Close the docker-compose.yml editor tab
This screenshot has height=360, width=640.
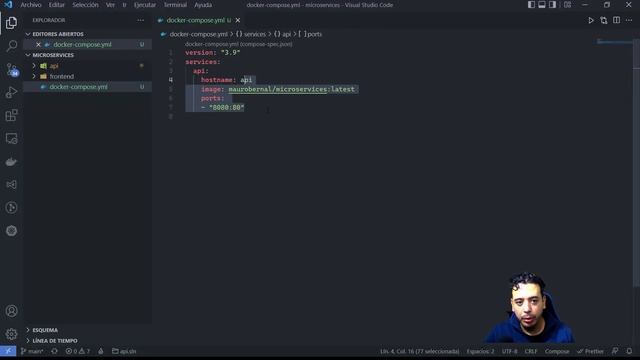(x=238, y=20)
